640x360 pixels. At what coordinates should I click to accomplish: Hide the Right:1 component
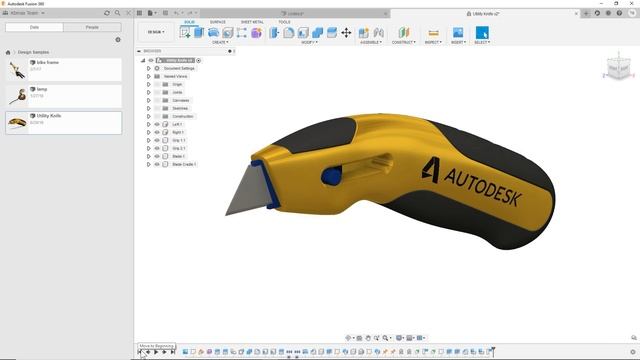click(x=157, y=132)
